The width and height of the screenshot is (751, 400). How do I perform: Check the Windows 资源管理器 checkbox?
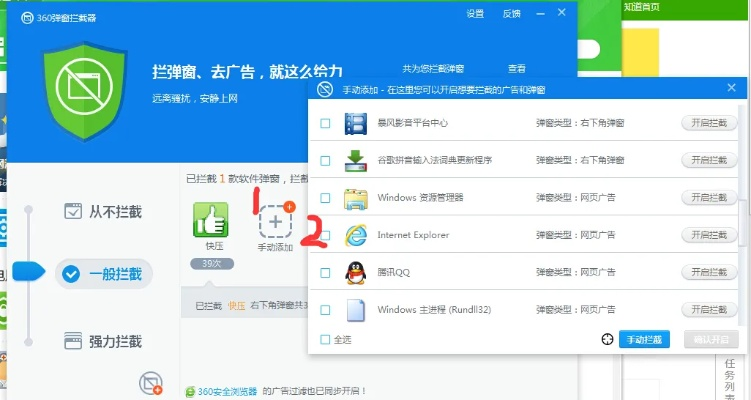[x=325, y=198]
